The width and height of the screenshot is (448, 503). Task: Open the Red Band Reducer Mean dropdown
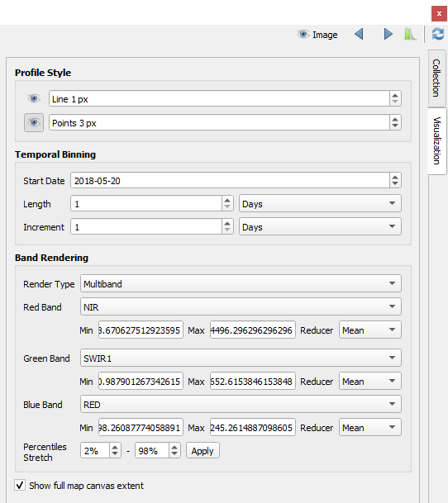[x=370, y=330]
